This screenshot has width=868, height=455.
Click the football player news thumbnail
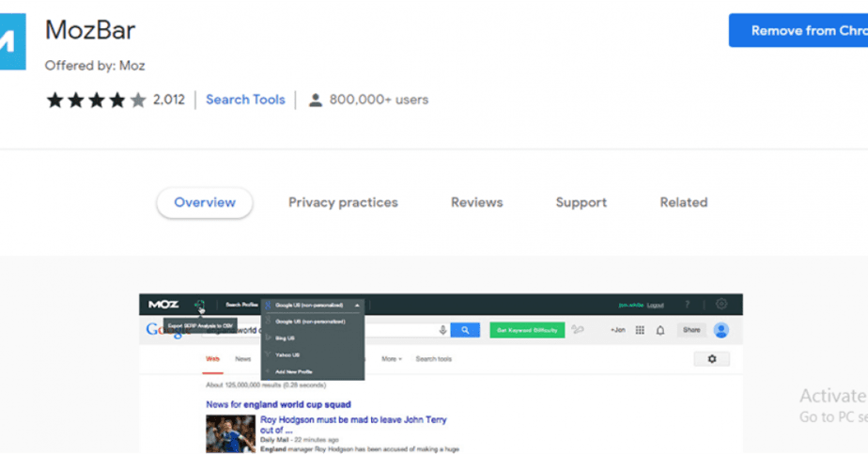point(231,434)
